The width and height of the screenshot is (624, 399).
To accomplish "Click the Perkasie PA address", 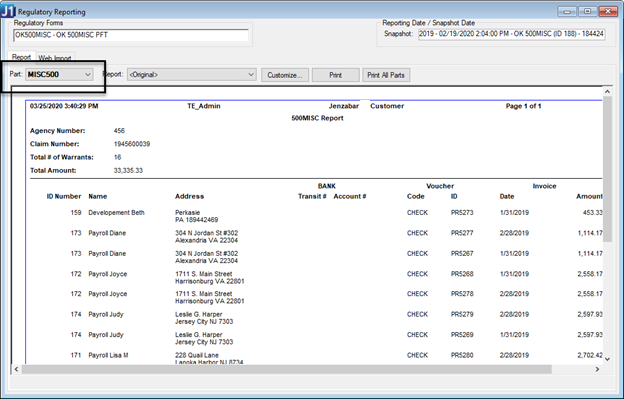I will [196, 216].
